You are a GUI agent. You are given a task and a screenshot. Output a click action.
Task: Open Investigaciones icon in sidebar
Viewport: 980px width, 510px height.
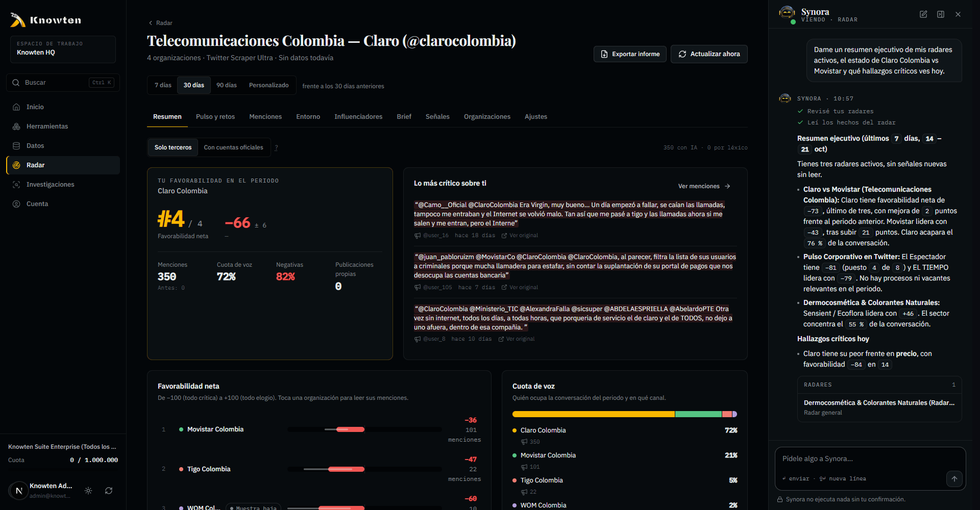click(16, 185)
